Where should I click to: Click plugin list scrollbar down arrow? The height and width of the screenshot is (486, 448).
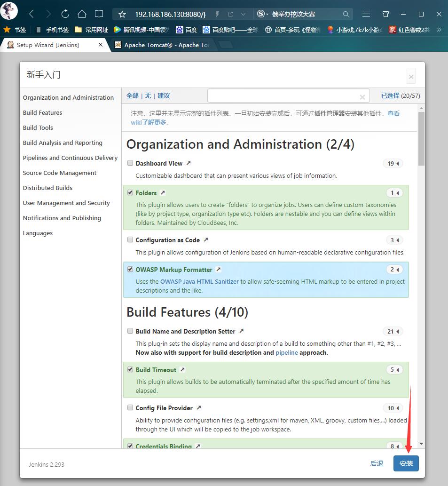click(421, 444)
